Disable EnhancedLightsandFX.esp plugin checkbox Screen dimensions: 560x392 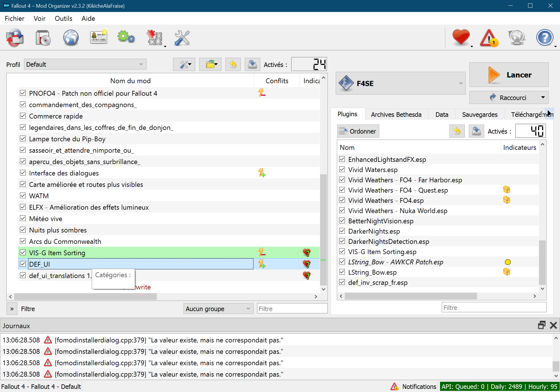342,159
